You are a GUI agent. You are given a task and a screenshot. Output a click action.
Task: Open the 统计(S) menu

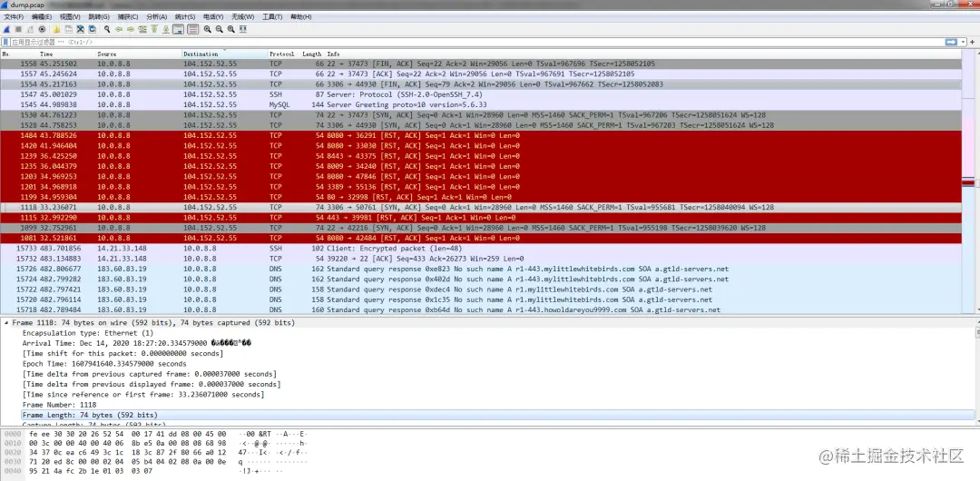coord(184,17)
